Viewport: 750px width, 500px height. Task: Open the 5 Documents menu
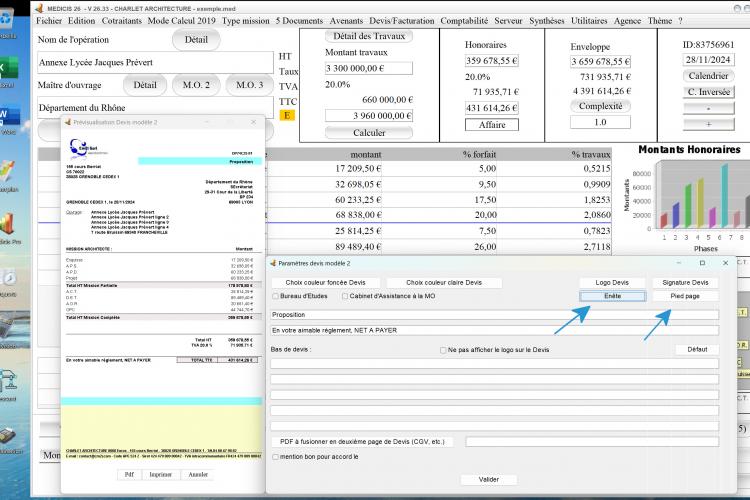299,21
